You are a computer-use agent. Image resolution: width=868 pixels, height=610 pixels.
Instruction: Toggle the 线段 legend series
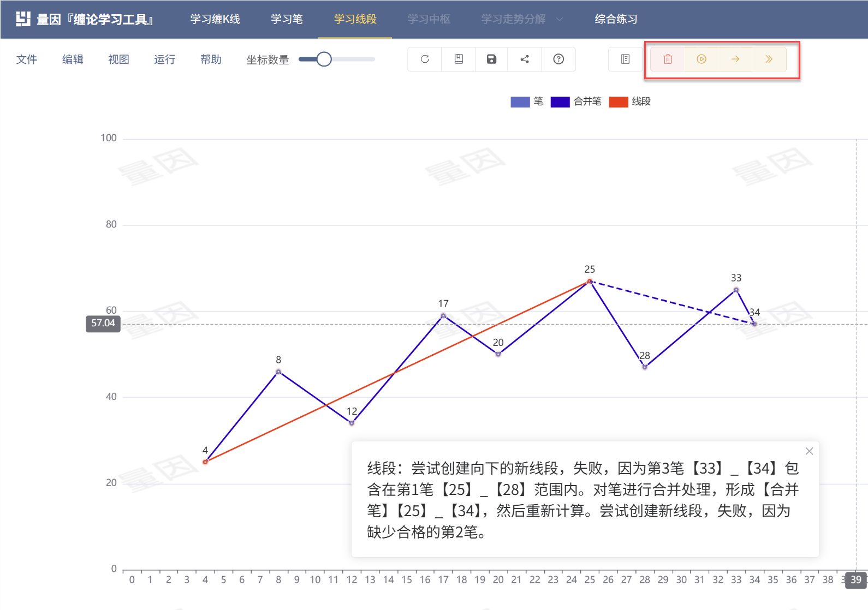(x=630, y=101)
